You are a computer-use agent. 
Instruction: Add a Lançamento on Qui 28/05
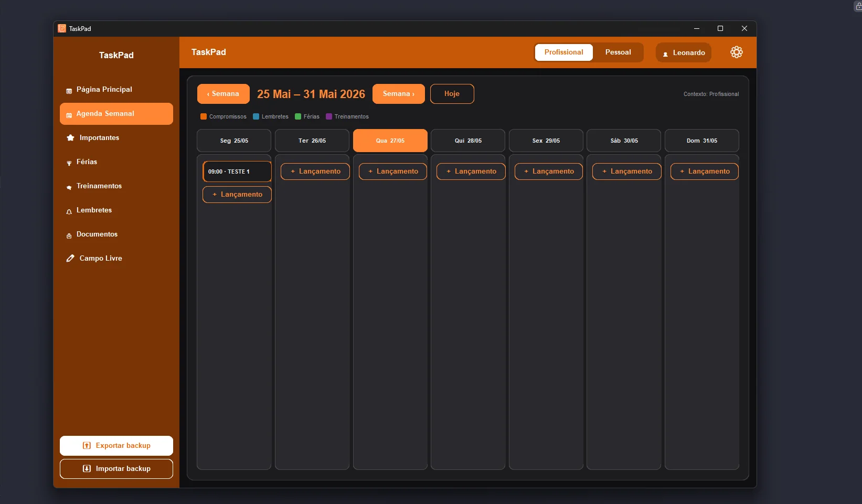(x=471, y=171)
